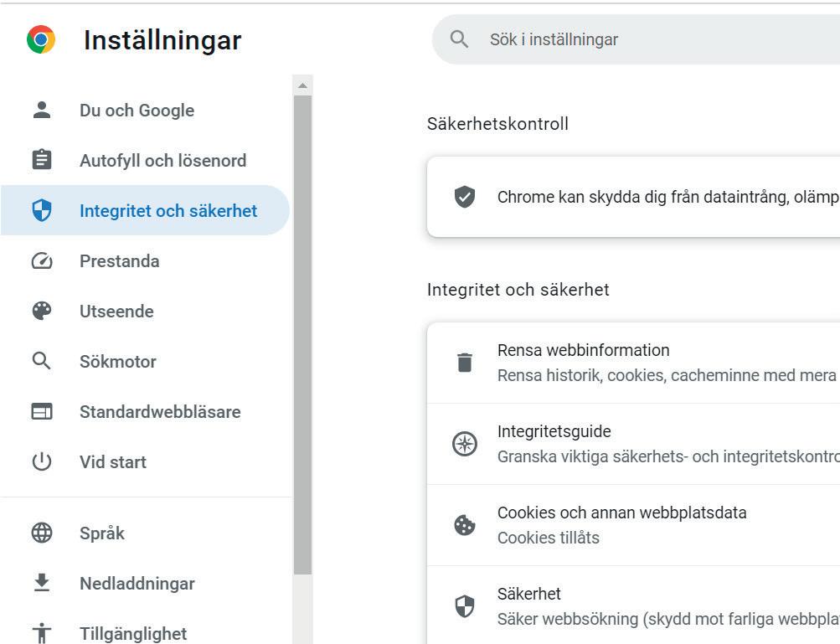The image size is (840, 644).
Task: Click the Chrome logo icon
Action: pyautogui.click(x=41, y=39)
